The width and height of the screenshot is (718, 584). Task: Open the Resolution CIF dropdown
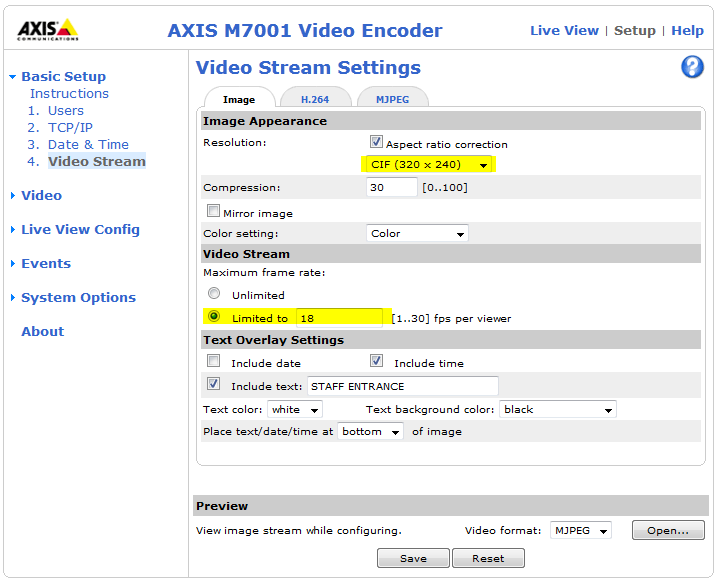click(x=428, y=164)
